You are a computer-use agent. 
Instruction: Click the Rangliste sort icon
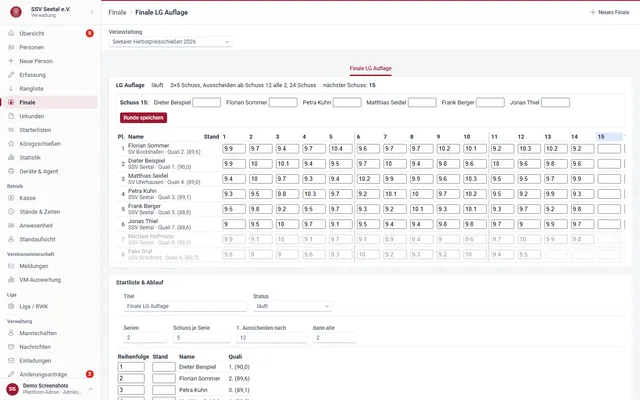click(x=11, y=88)
